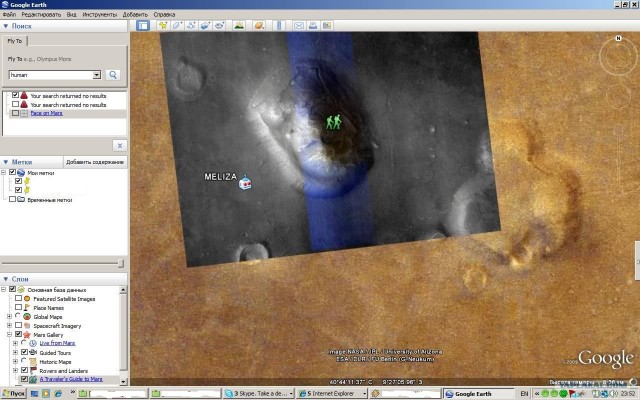Enable the Place Names layer checkbox
Image resolution: width=640 pixels, height=400 pixels.
click(18, 307)
